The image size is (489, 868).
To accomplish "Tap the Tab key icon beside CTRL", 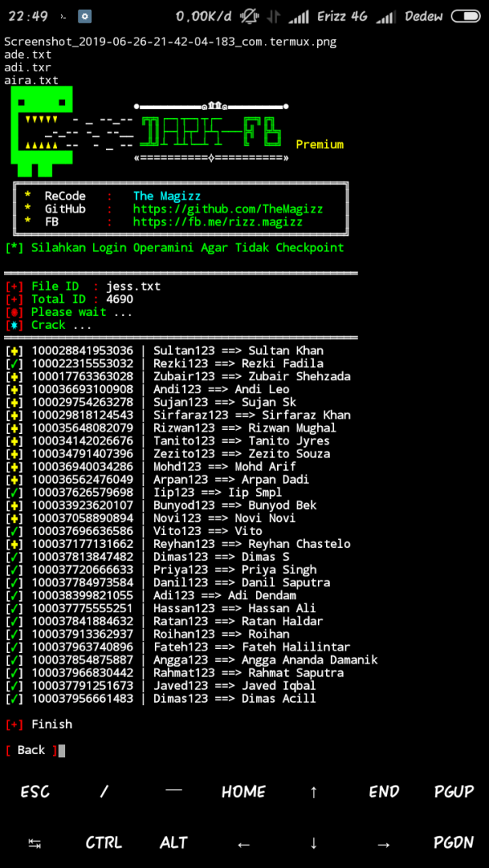I will coord(35,844).
